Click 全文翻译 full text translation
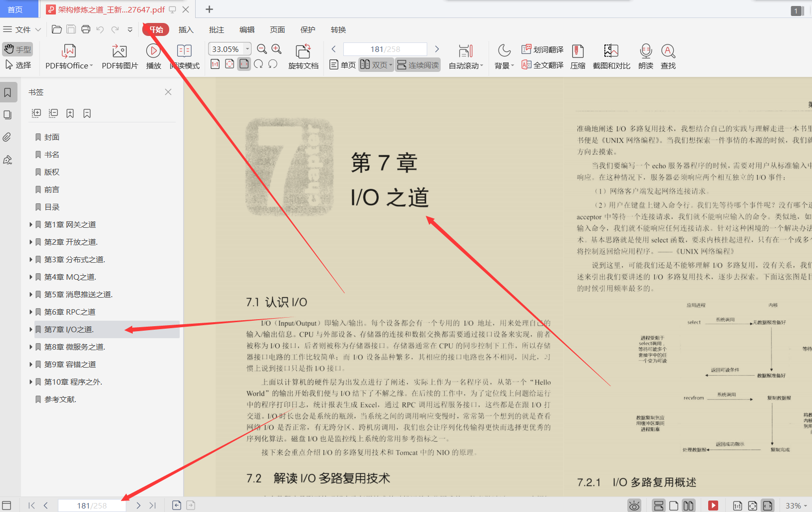This screenshot has height=512, width=812. click(x=542, y=65)
